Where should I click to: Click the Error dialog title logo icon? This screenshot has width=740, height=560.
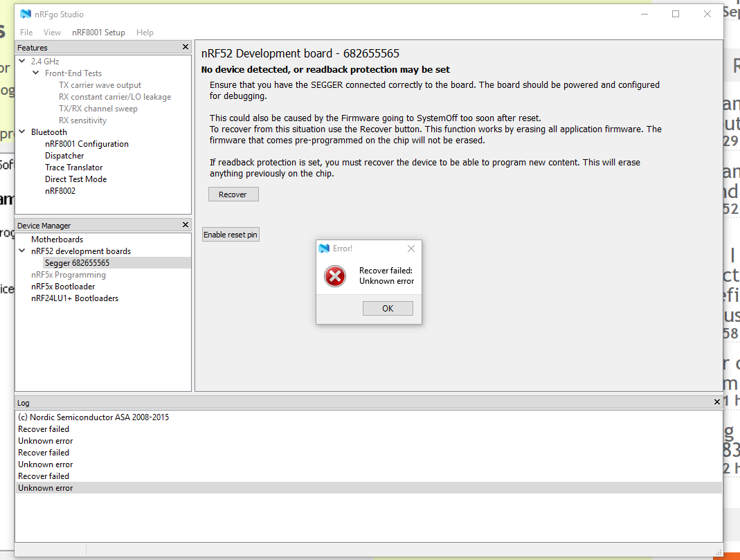pyautogui.click(x=324, y=249)
